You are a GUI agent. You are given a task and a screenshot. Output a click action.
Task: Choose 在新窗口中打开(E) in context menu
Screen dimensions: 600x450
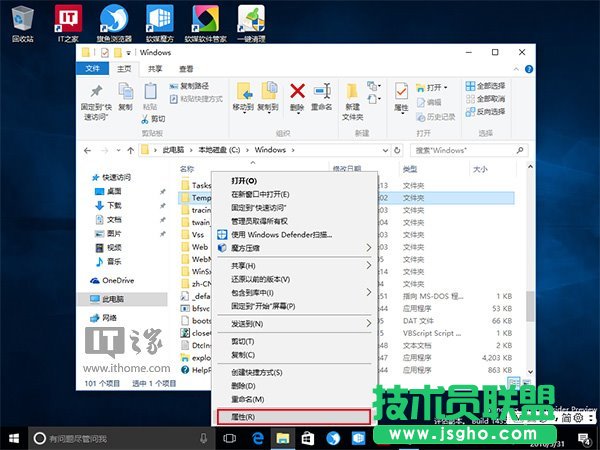[294, 194]
